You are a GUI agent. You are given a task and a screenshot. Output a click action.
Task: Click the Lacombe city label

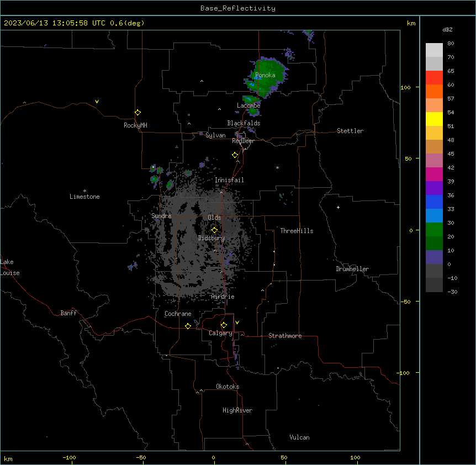tap(248, 105)
